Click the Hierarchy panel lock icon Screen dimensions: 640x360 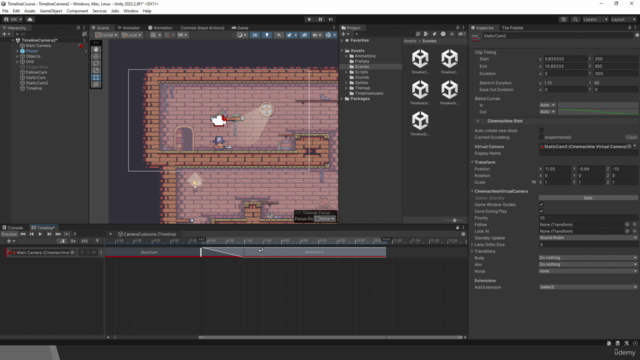pyautogui.click(x=78, y=27)
